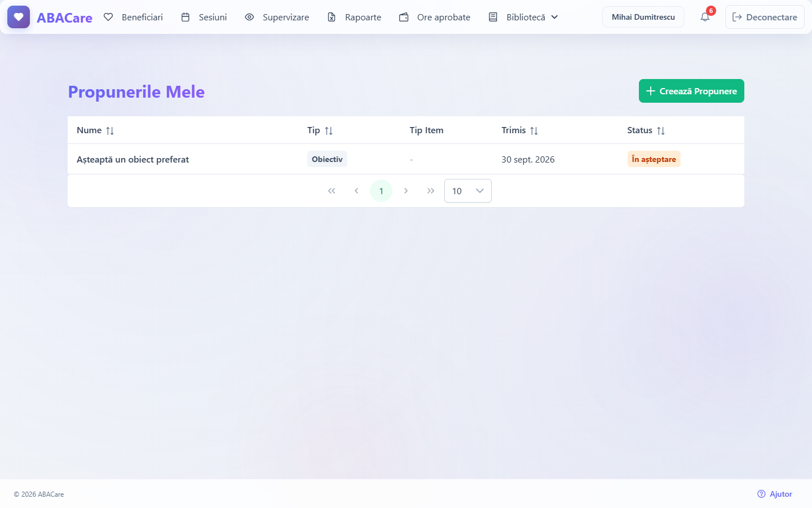The height and width of the screenshot is (508, 812).
Task: Click the 'În așteptare' status badge
Action: point(654,159)
